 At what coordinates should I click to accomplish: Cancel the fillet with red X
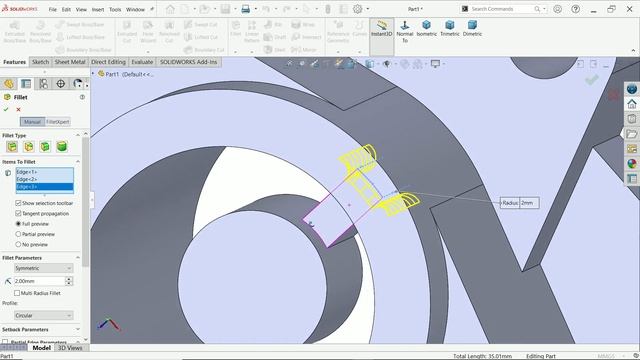pos(18,109)
